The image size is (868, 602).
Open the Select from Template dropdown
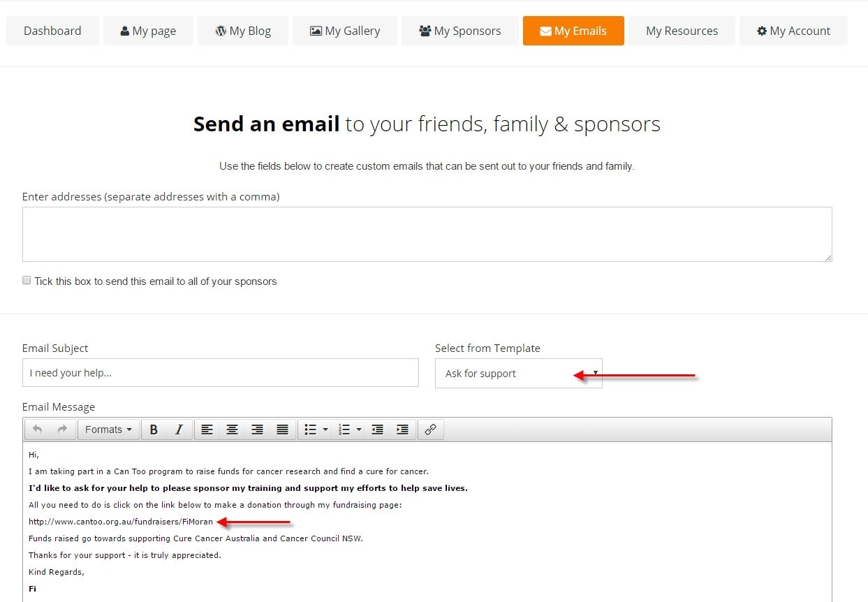pyautogui.click(x=518, y=374)
